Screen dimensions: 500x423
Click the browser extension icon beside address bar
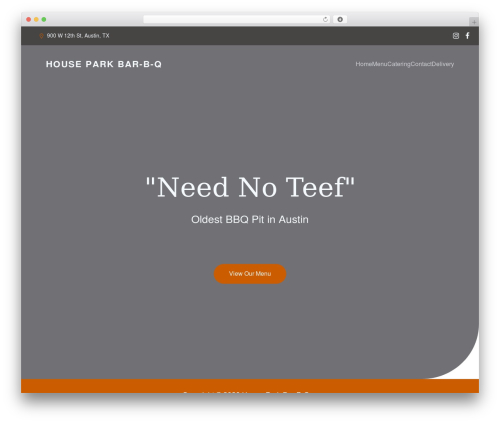click(x=340, y=20)
